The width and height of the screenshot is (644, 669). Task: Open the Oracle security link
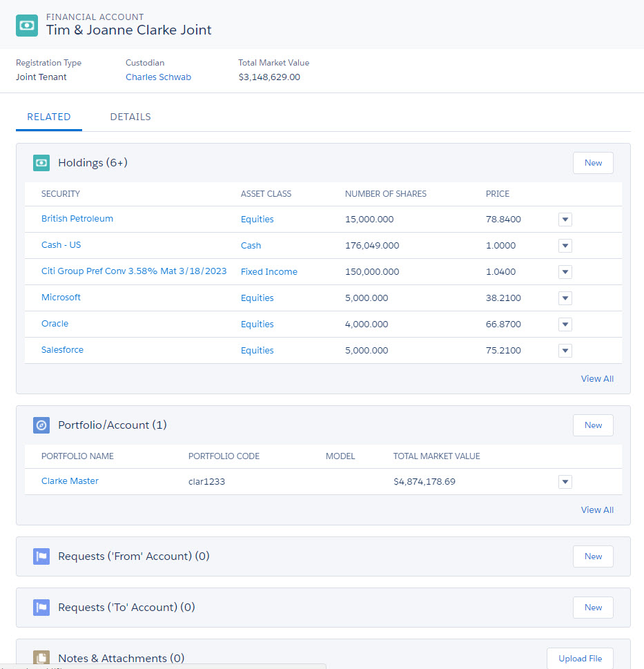coord(55,324)
